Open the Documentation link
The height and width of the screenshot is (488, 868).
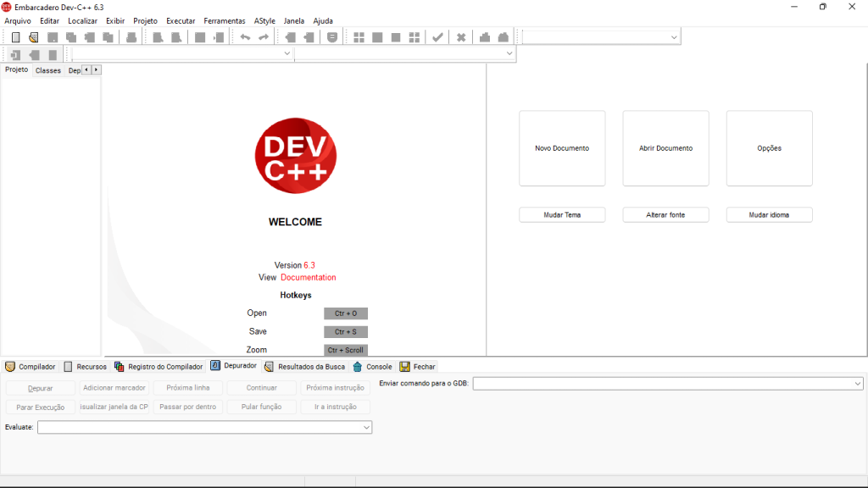point(308,277)
